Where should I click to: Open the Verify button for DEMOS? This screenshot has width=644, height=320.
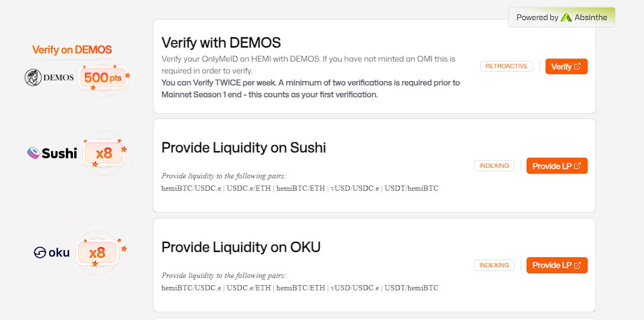tap(566, 66)
